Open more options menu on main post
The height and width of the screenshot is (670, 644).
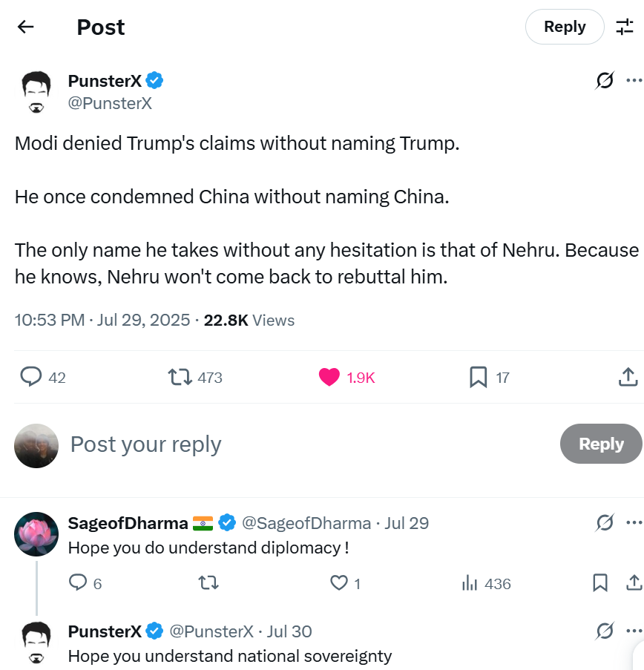[x=633, y=81]
